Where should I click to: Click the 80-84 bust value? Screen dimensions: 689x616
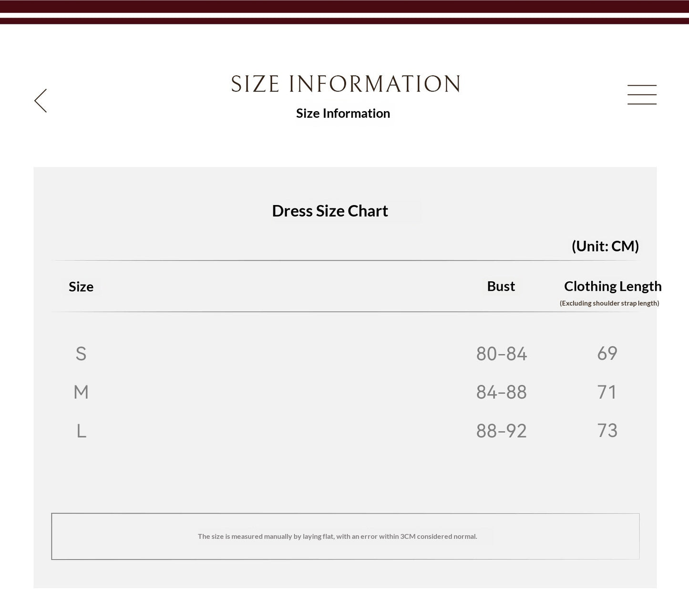coord(502,354)
